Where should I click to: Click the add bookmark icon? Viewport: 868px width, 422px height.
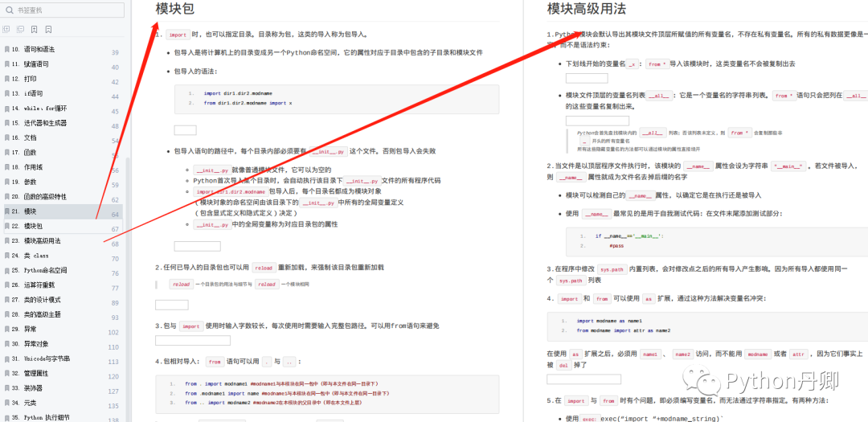point(35,29)
